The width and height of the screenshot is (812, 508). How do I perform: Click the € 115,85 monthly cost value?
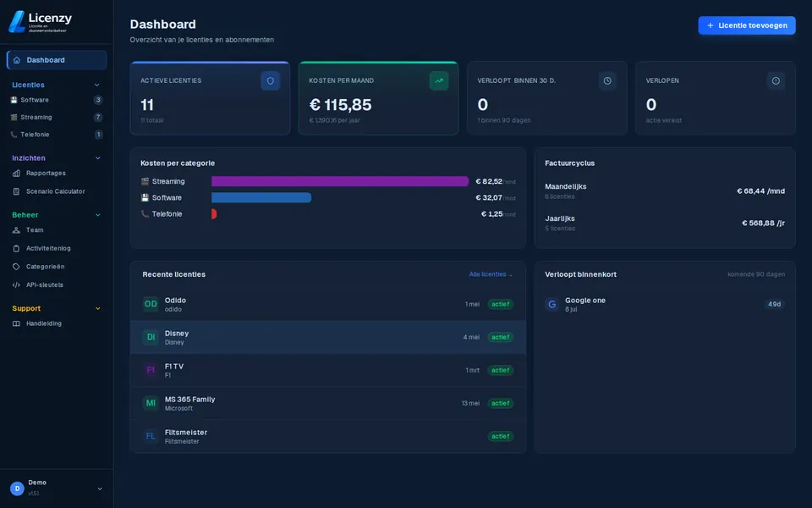tap(340, 105)
